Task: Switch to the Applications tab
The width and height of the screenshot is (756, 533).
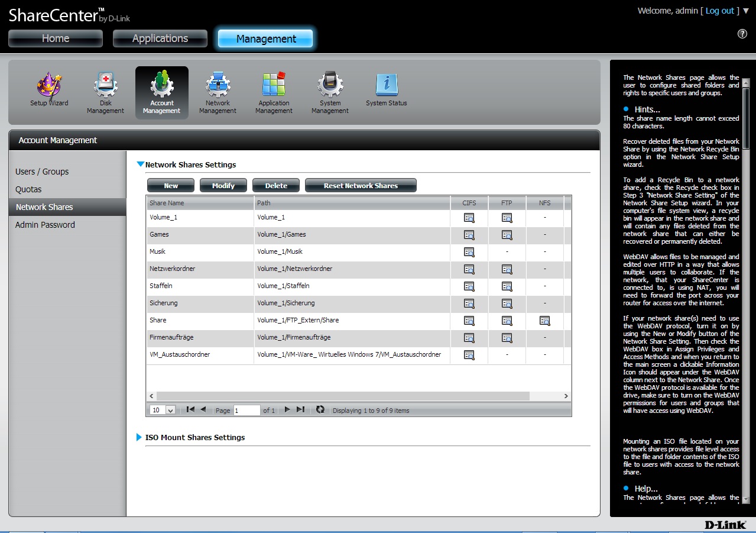Action: 160,38
